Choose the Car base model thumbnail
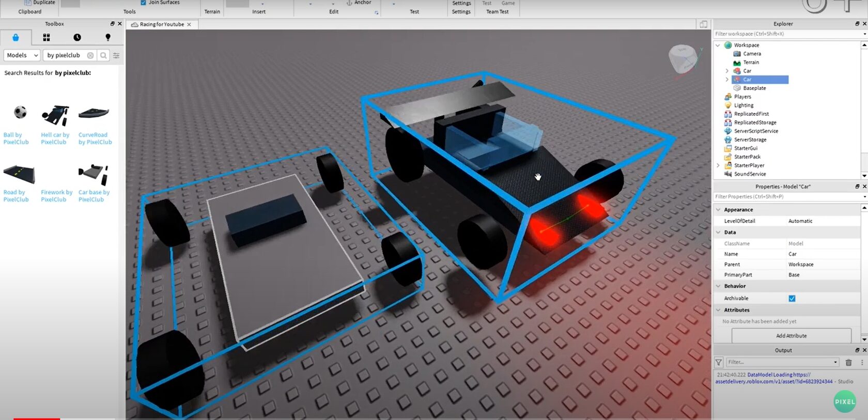Image resolution: width=868 pixels, height=420 pixels. pyautogui.click(x=94, y=175)
